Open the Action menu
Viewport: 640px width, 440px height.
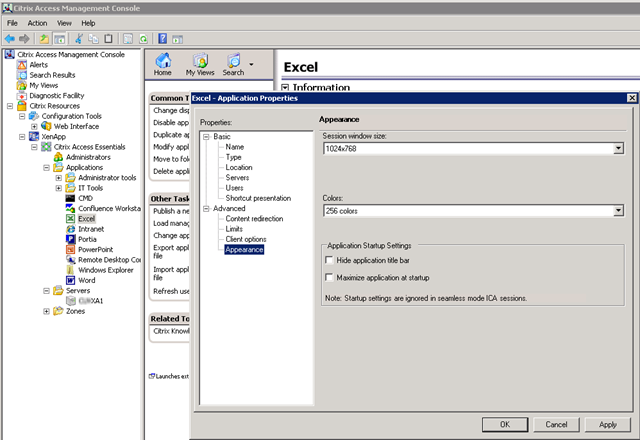pyautogui.click(x=37, y=22)
